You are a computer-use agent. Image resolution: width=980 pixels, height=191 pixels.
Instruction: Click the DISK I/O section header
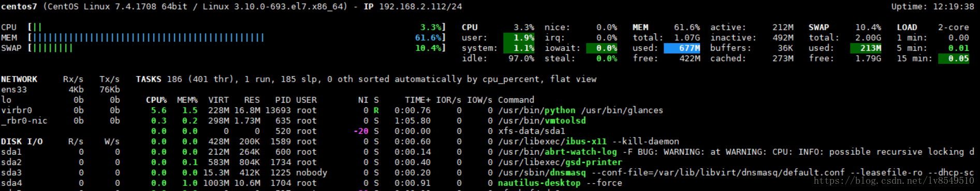(x=22, y=141)
